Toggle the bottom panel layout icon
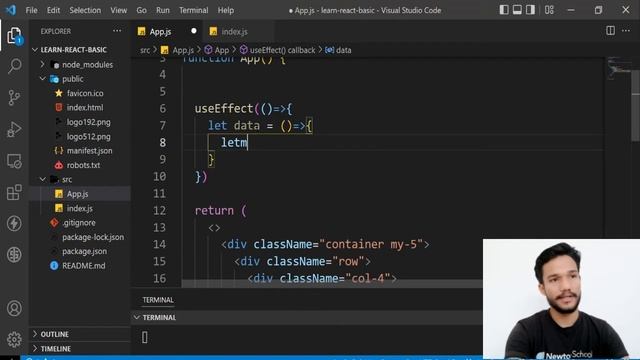The height and width of the screenshot is (360, 640). [517, 10]
